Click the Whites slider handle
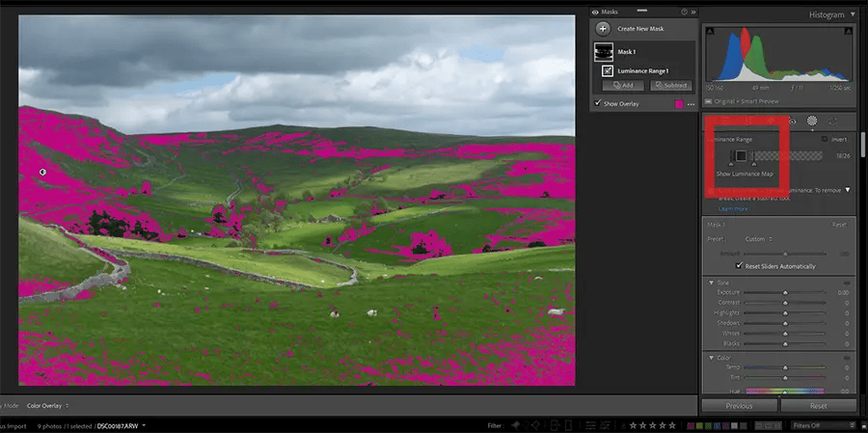This screenshot has height=433, width=868. pyautogui.click(x=785, y=334)
